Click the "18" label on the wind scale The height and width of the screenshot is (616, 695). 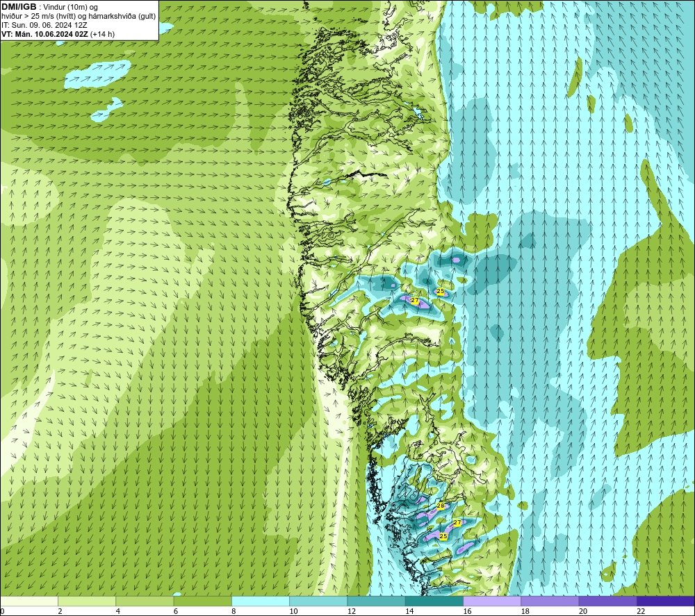click(x=525, y=612)
